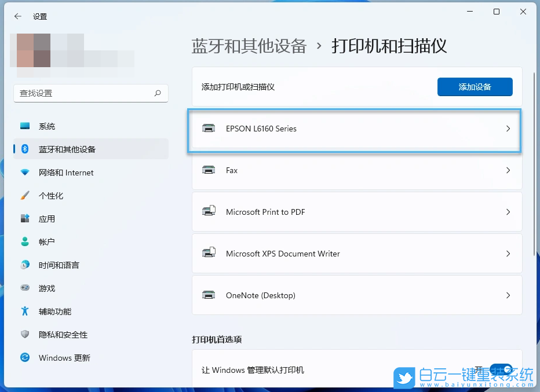Click the 帐户 account icon
540x392 pixels.
pos(24,241)
